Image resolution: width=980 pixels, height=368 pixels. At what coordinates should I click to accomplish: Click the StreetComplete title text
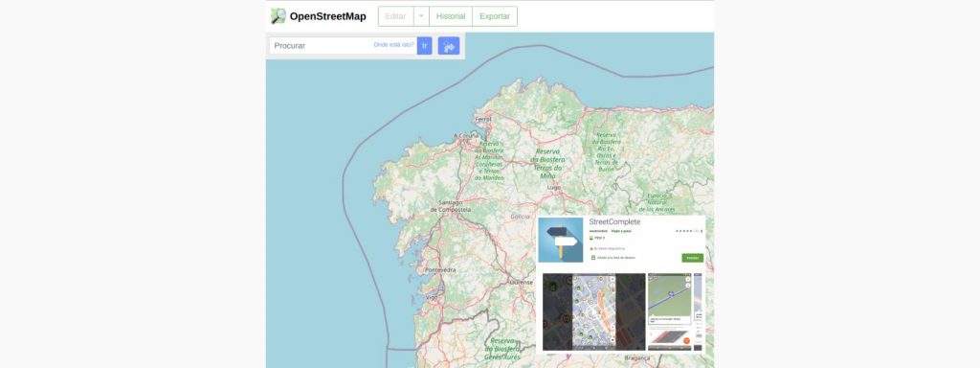tap(614, 221)
